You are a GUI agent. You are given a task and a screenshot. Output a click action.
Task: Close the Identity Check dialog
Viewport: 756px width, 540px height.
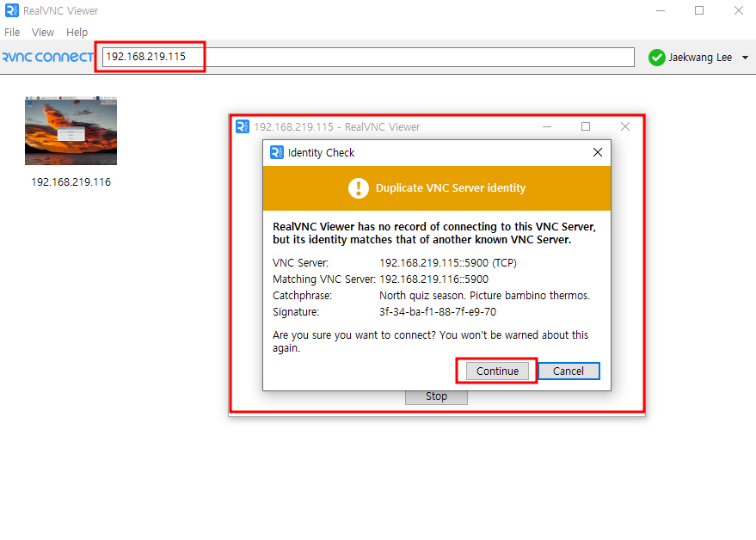coord(598,152)
